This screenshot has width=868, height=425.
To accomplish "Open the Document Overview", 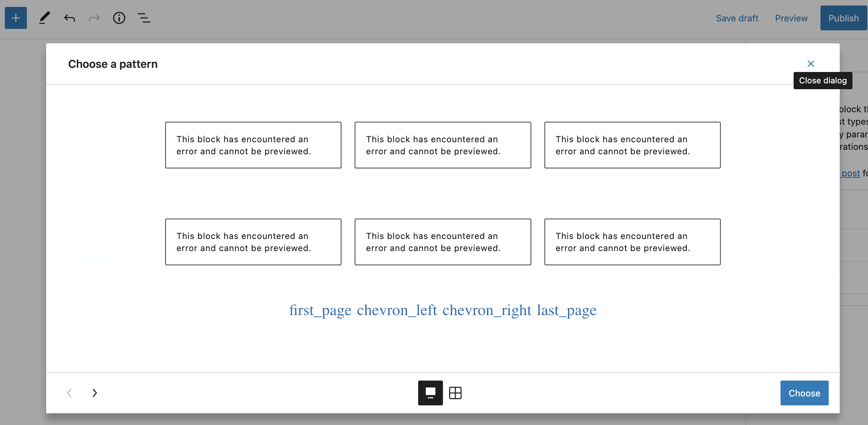I will pos(144,18).
